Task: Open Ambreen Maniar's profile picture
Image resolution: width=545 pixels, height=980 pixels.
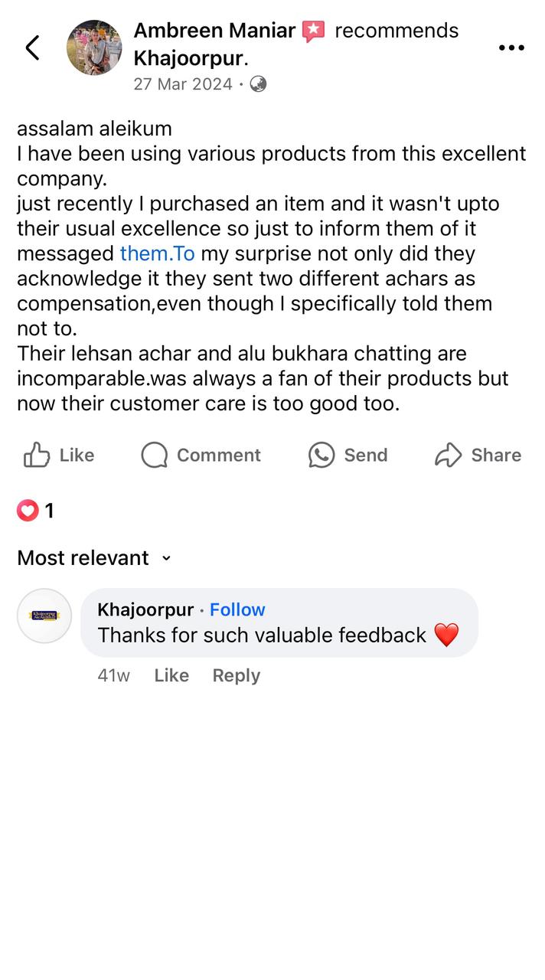Action: pyautogui.click(x=94, y=47)
